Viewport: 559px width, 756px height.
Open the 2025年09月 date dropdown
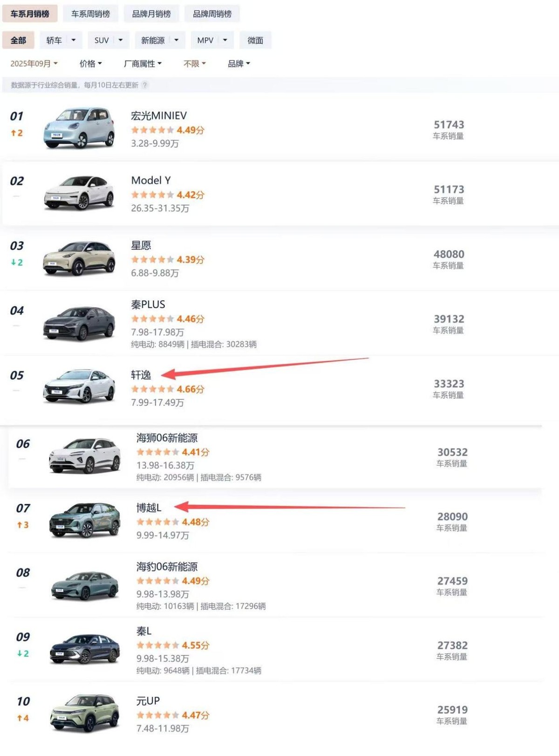[x=34, y=64]
